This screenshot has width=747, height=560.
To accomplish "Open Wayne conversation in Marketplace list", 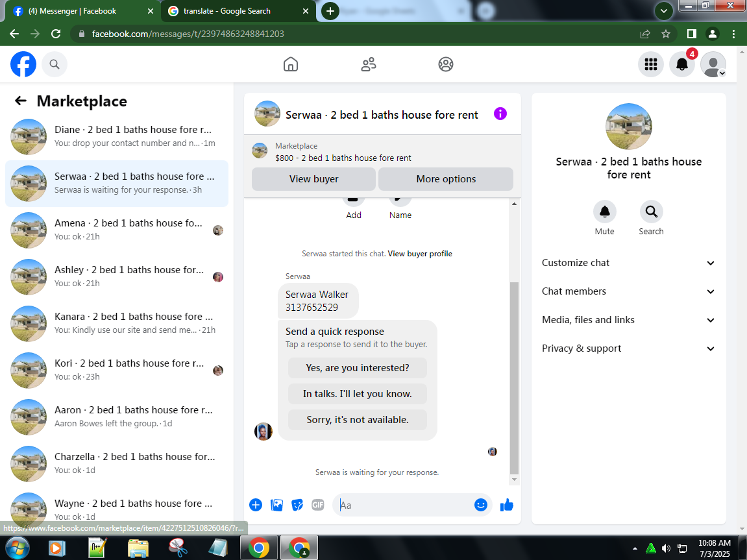I will click(x=117, y=510).
